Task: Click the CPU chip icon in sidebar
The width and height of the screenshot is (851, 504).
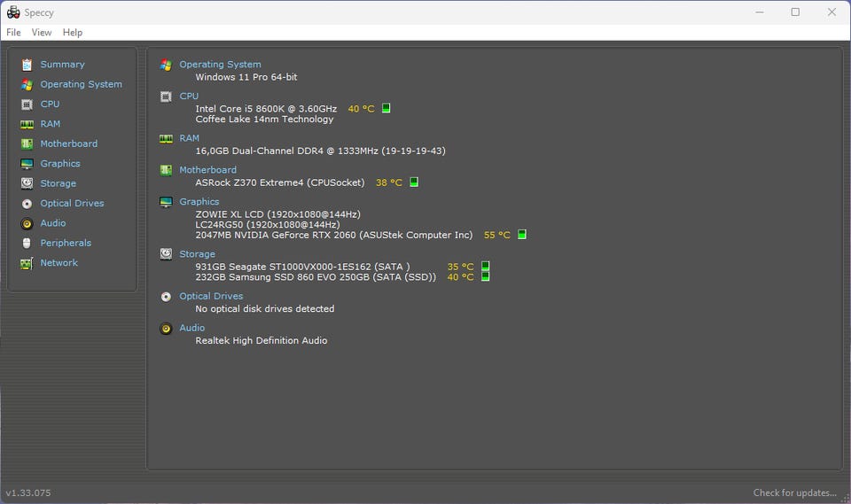Action: pos(27,105)
